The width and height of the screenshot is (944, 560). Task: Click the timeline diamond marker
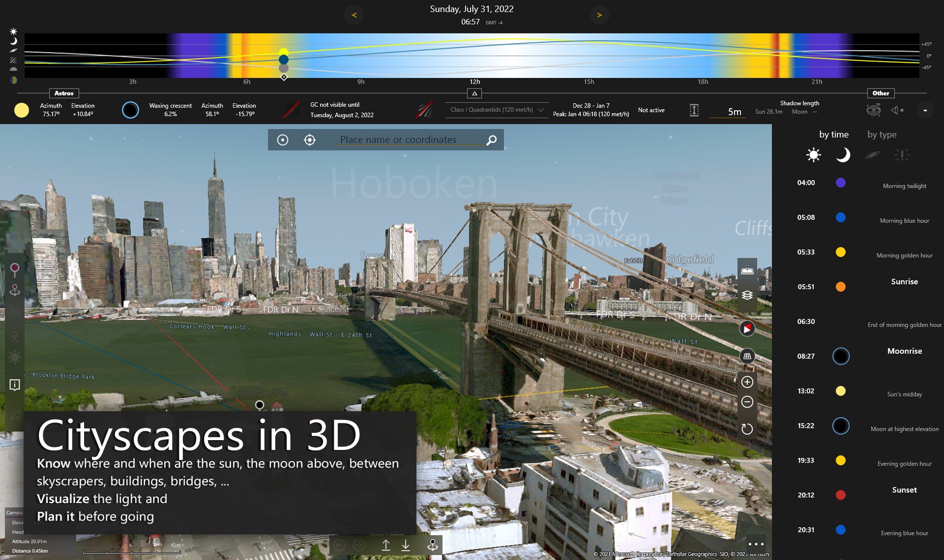[x=284, y=77]
